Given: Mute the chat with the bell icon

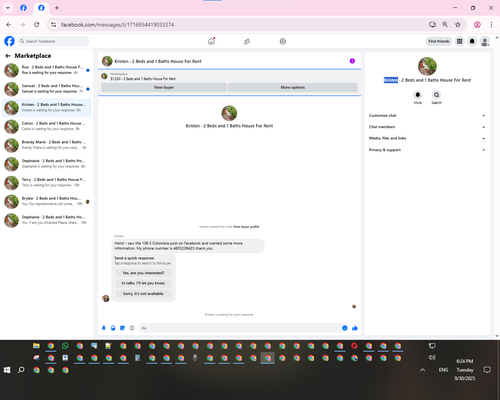Looking at the screenshot, I should tap(418, 95).
